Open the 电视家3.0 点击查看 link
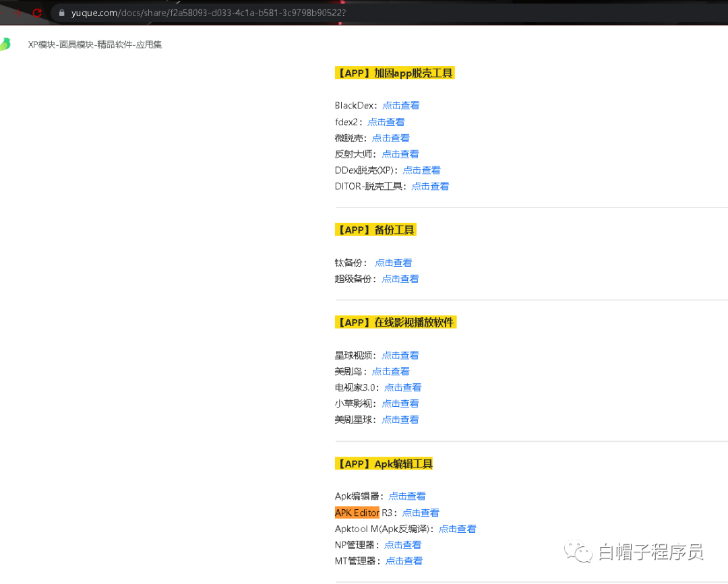 click(402, 387)
